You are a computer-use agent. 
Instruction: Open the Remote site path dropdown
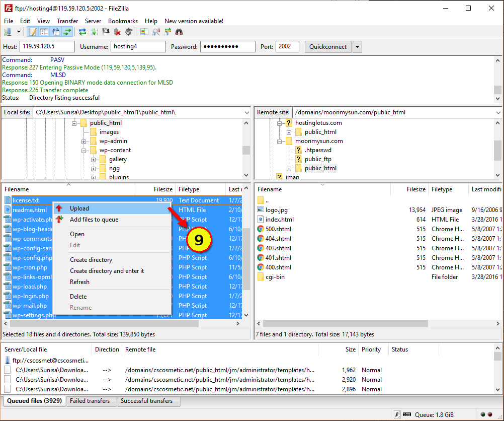click(x=498, y=113)
